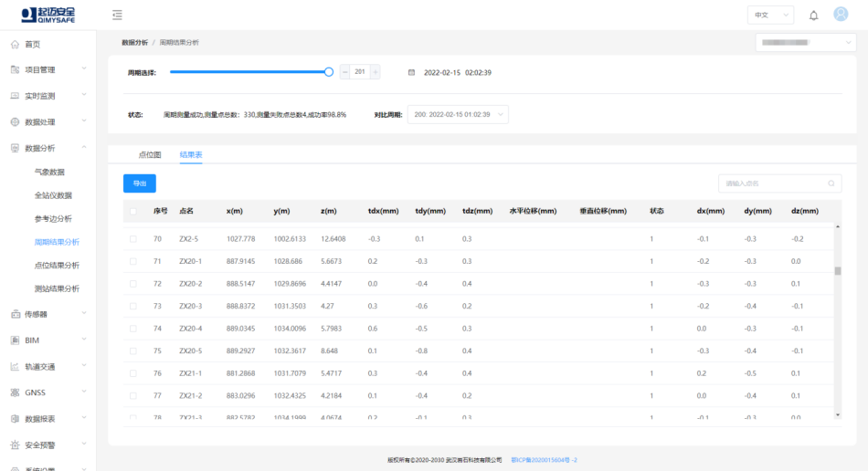Viewport: 868px width, 471px height.
Task: Go to 首页 home page
Action: coord(33,44)
